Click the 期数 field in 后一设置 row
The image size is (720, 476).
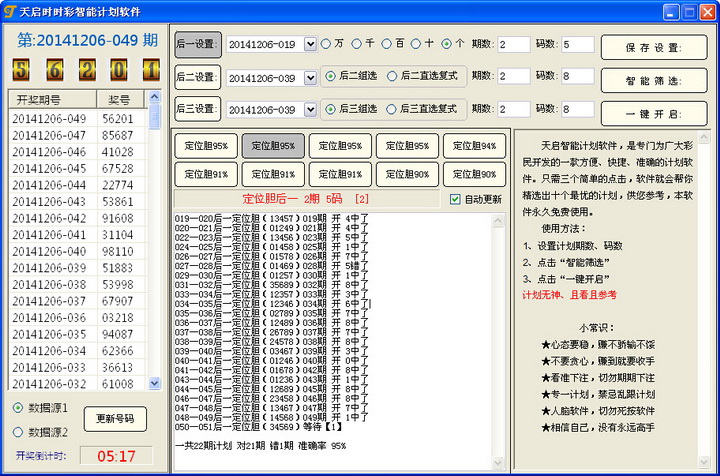point(514,44)
